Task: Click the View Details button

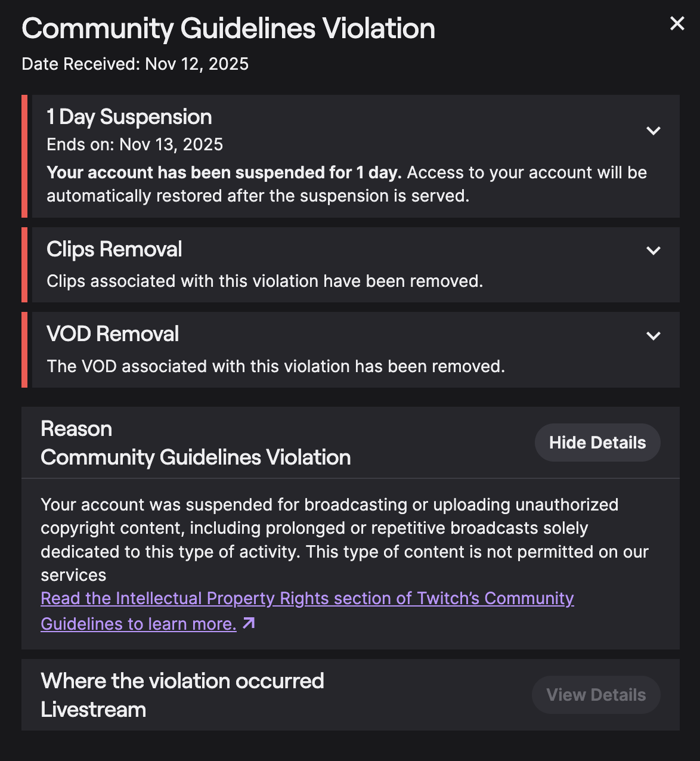Action: tap(596, 695)
